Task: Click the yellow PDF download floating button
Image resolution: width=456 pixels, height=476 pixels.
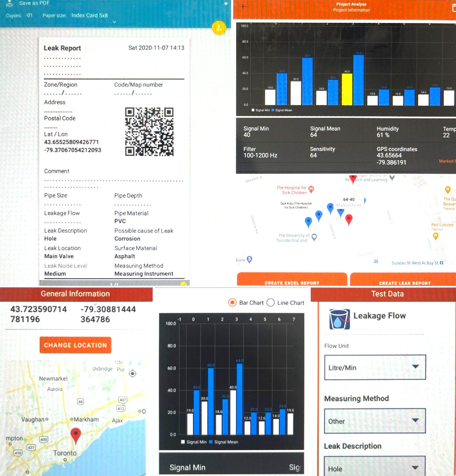Action: (x=219, y=27)
